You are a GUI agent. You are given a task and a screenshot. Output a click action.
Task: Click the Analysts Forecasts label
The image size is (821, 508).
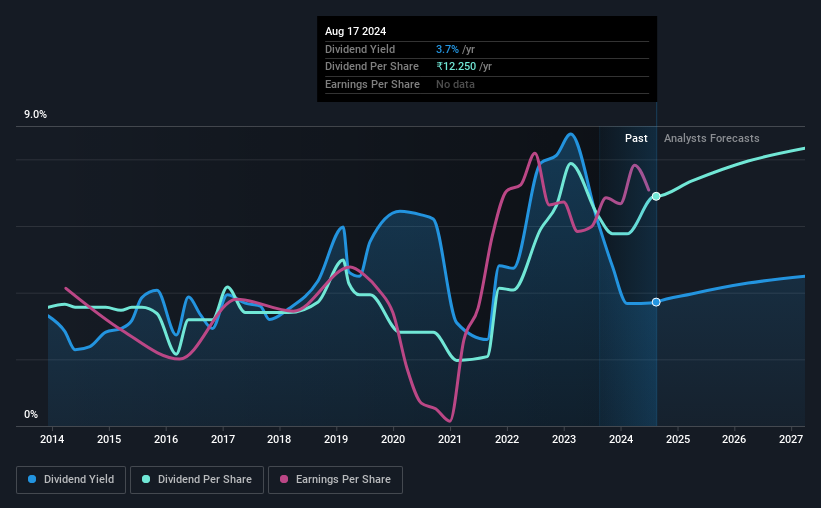[712, 138]
